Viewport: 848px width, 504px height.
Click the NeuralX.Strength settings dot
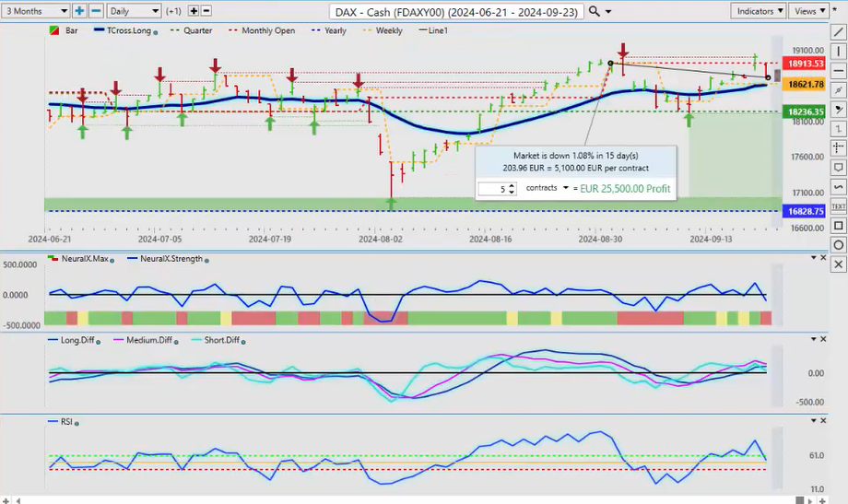tap(206, 260)
